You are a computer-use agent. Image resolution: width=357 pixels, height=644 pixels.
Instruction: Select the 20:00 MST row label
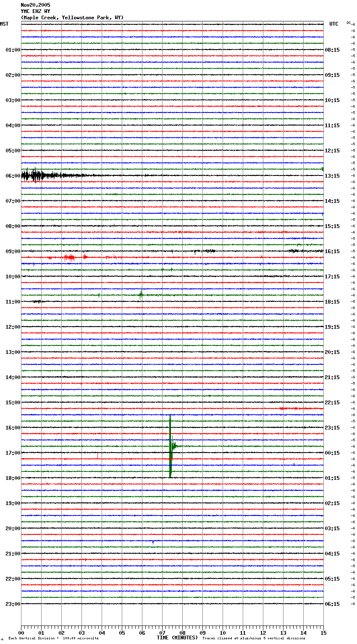click(13, 529)
